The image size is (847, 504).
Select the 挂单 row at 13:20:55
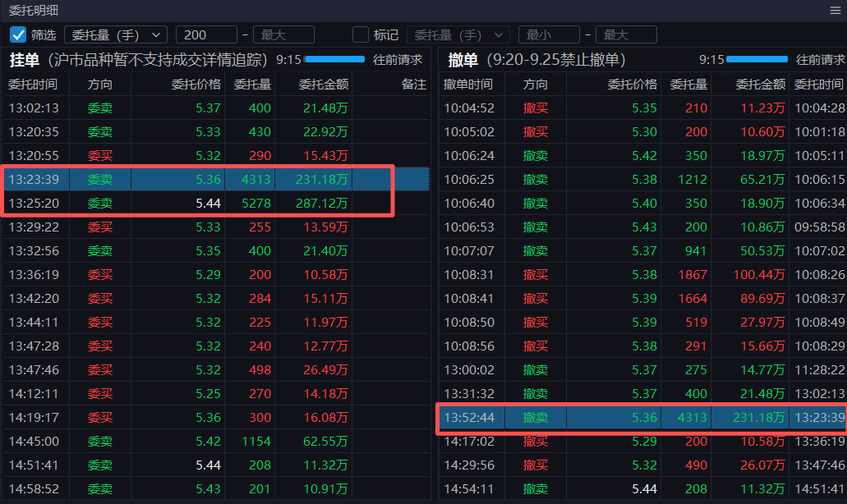point(216,155)
